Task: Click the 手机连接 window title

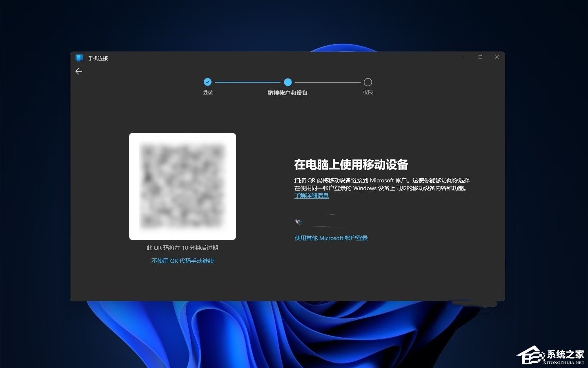Action: (x=98, y=58)
